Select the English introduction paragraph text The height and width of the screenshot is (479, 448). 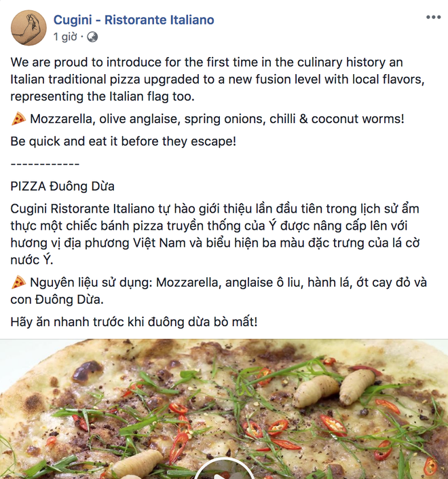click(217, 79)
